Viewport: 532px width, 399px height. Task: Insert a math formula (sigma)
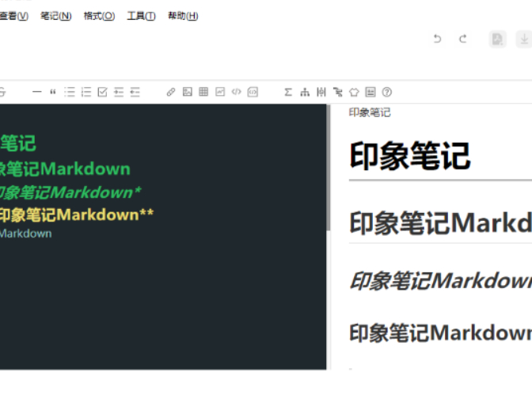pyautogui.click(x=288, y=92)
